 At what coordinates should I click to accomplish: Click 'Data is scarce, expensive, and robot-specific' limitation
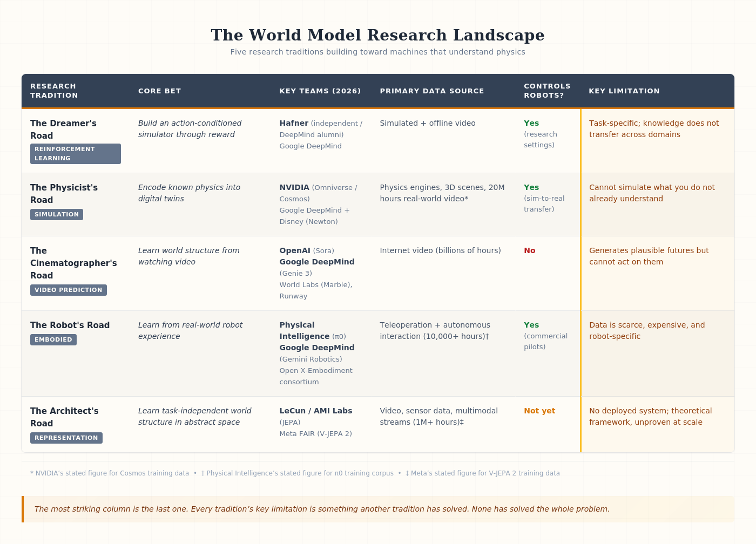(647, 331)
